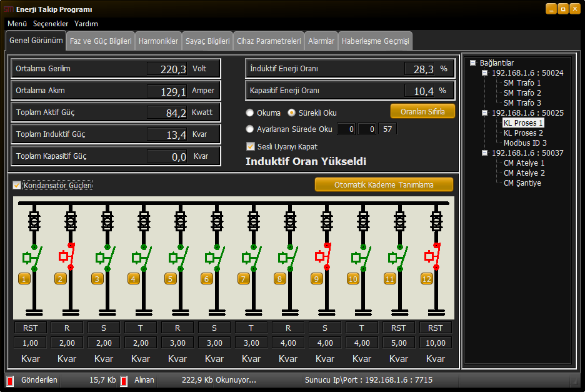Click the stage number 12 badge
585x392 pixels.
pyautogui.click(x=427, y=279)
